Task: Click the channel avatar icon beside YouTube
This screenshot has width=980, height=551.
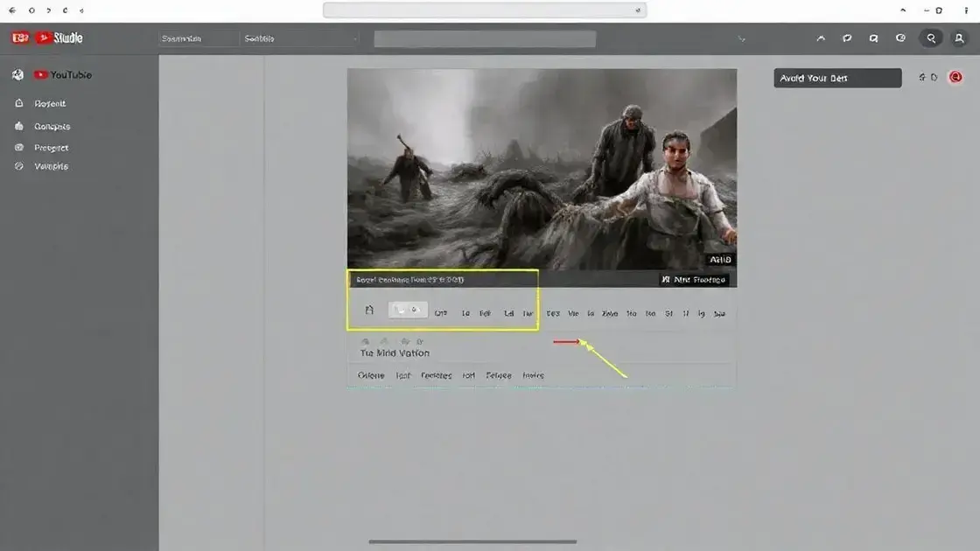Action: (17, 75)
